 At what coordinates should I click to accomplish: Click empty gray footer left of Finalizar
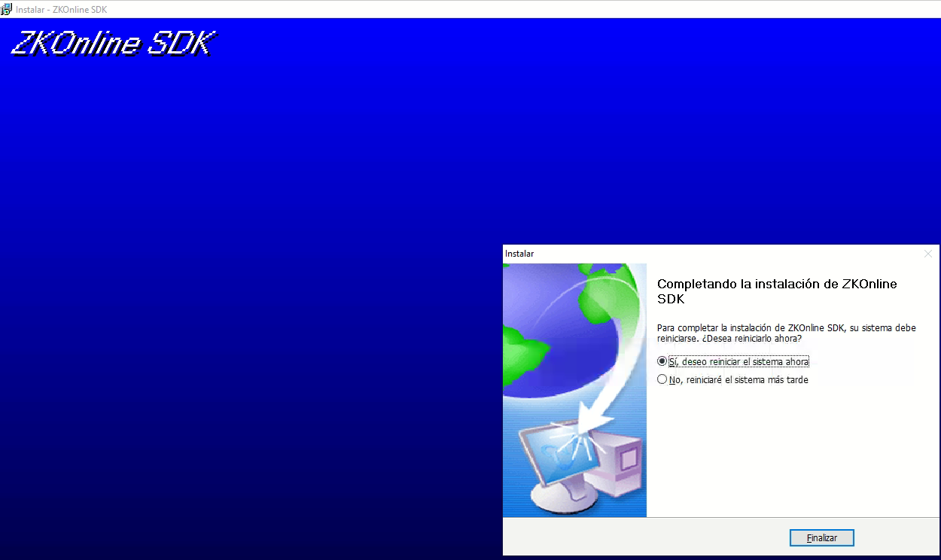(640, 537)
